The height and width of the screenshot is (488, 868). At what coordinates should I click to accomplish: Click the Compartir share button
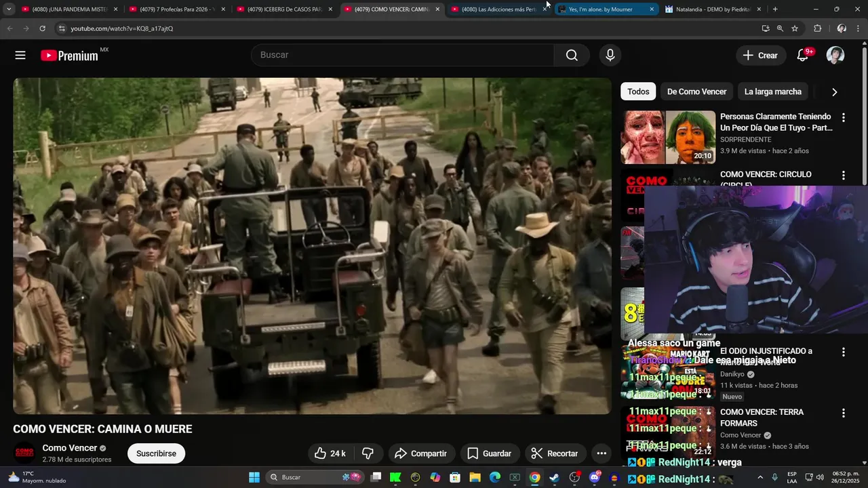pyautogui.click(x=420, y=453)
